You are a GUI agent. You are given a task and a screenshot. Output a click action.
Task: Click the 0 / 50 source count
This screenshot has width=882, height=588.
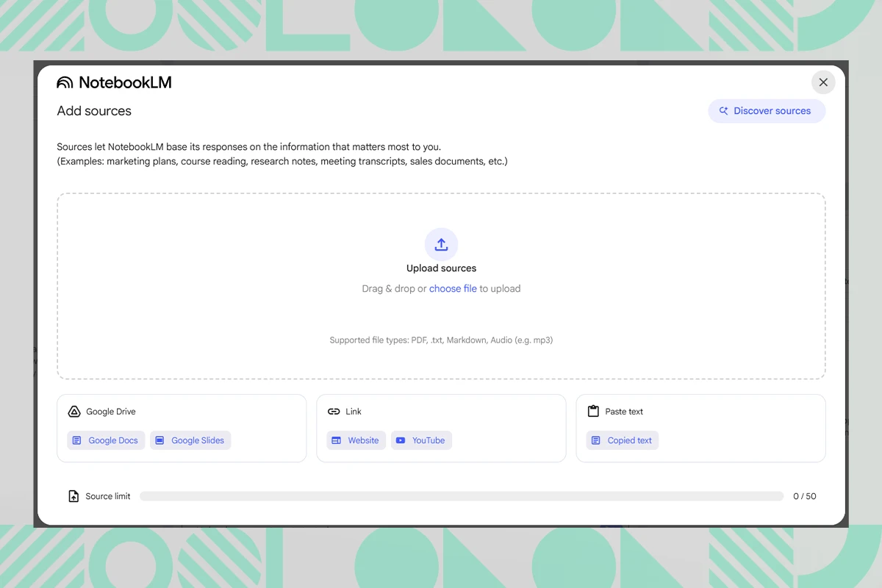click(x=805, y=496)
